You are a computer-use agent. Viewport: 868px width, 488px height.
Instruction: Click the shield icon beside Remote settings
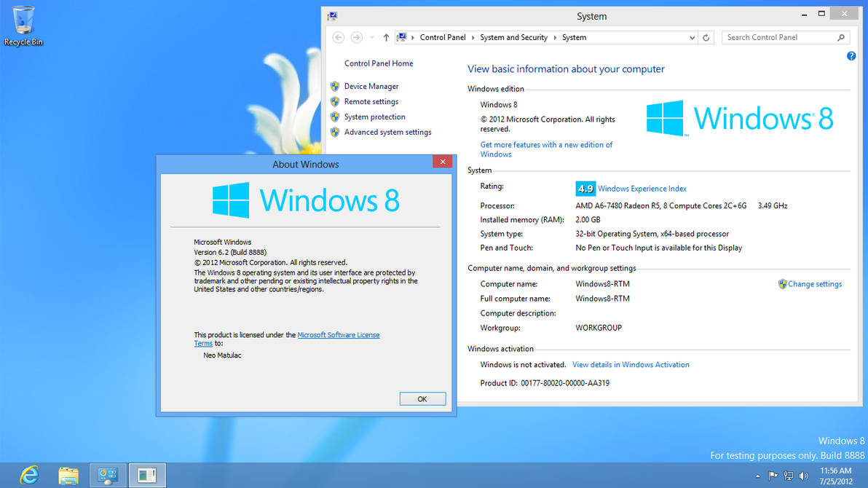point(335,101)
